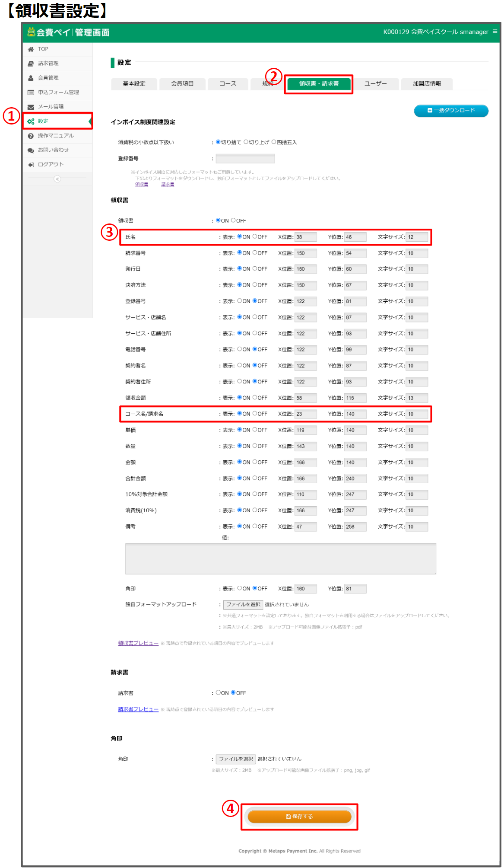Select 四捨五入 for consumption tax rounding
Image resolution: width=504 pixels, height=868 pixels.
pos(274,142)
